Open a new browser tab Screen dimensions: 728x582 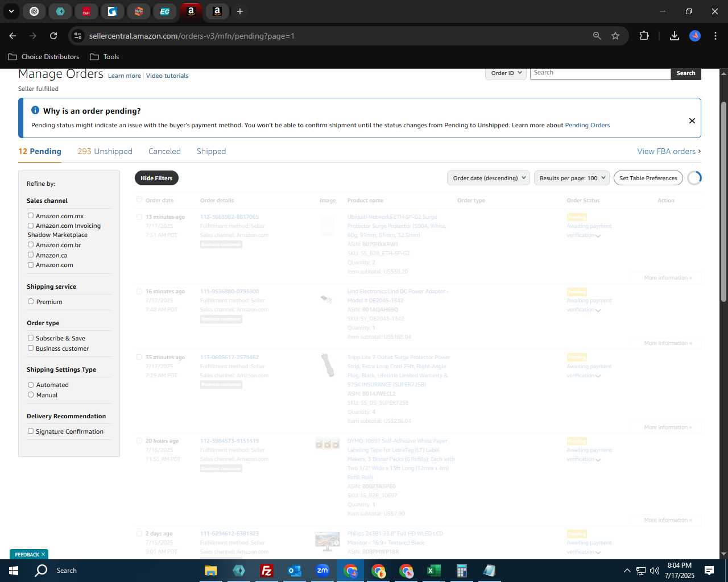(240, 11)
